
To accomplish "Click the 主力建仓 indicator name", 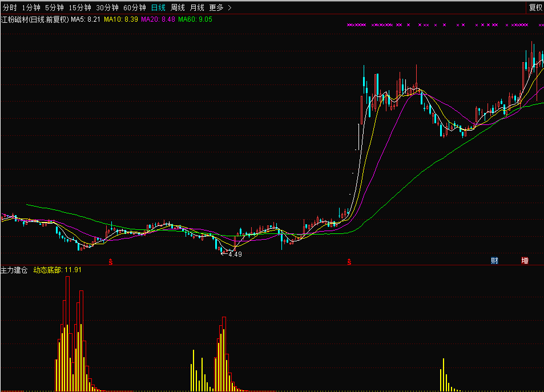I will (x=14, y=270).
